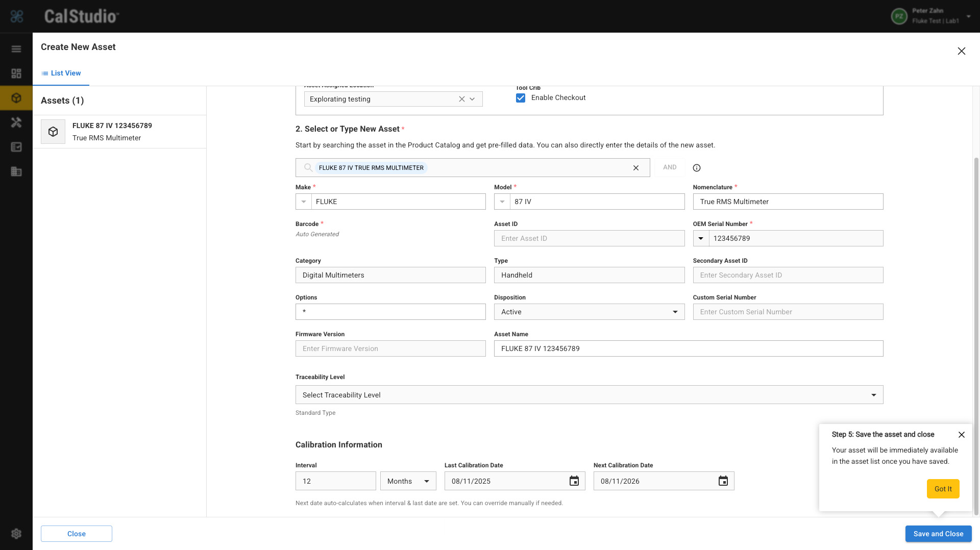
Task: Click the Custom Serial Number field
Action: click(788, 312)
